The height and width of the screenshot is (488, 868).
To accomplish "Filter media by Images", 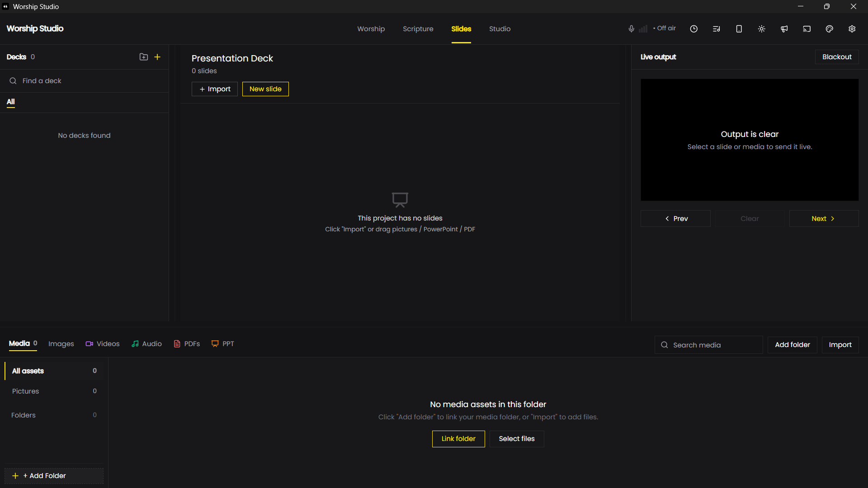I will 61,344.
